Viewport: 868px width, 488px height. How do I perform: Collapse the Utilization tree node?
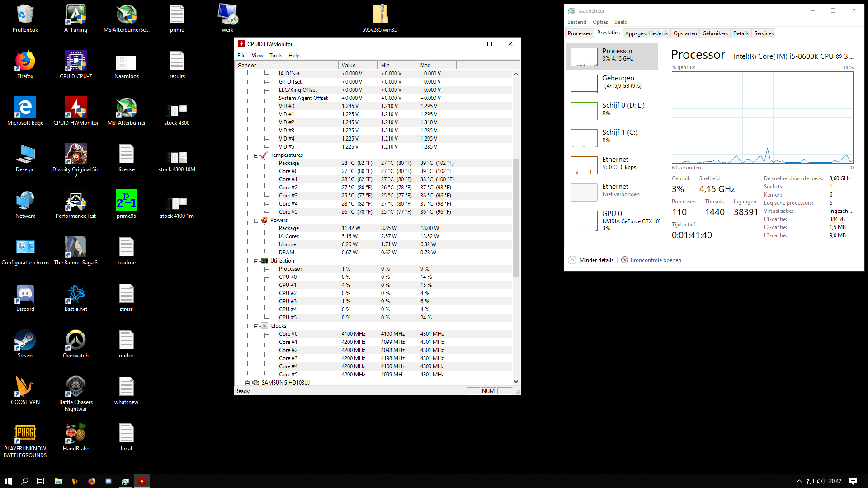[x=256, y=261]
